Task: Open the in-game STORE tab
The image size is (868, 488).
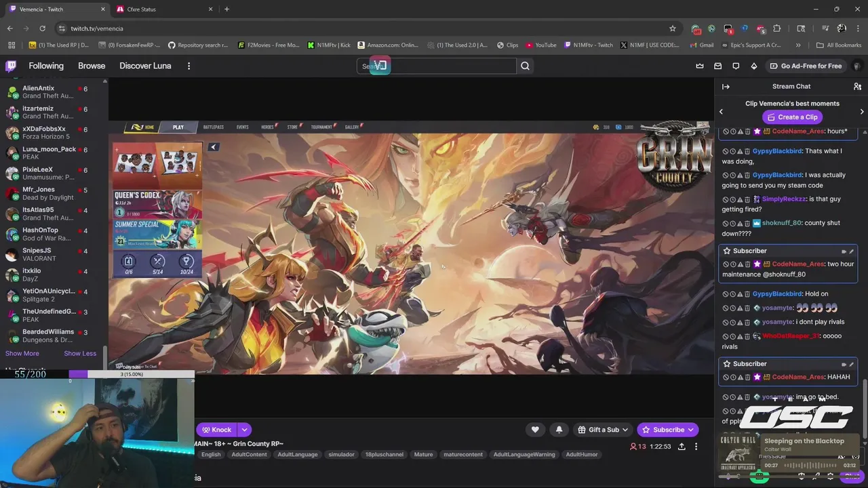Action: 293,127
